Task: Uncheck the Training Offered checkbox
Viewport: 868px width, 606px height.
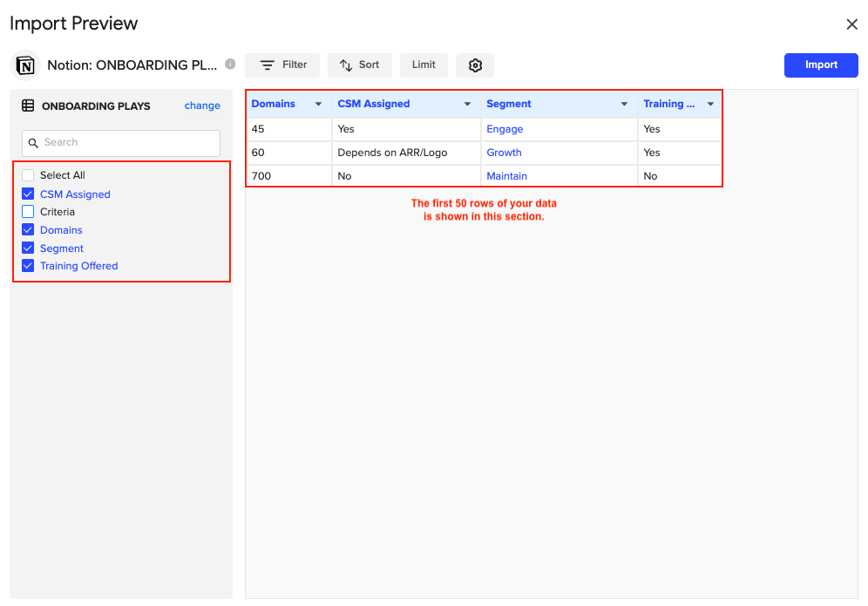Action: pyautogui.click(x=28, y=266)
